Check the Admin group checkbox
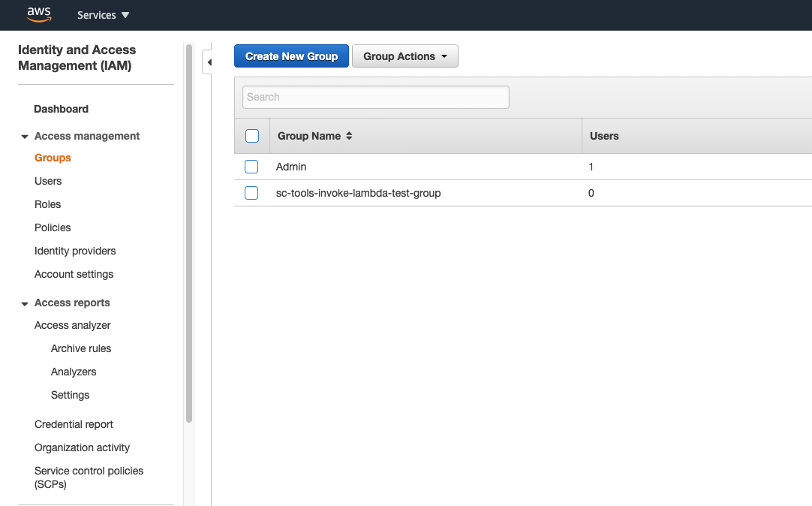 click(x=251, y=167)
